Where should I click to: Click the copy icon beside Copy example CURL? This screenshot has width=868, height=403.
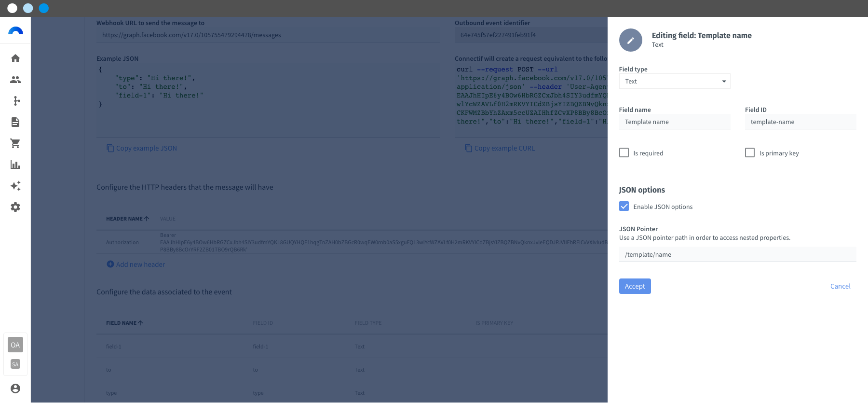pyautogui.click(x=468, y=148)
